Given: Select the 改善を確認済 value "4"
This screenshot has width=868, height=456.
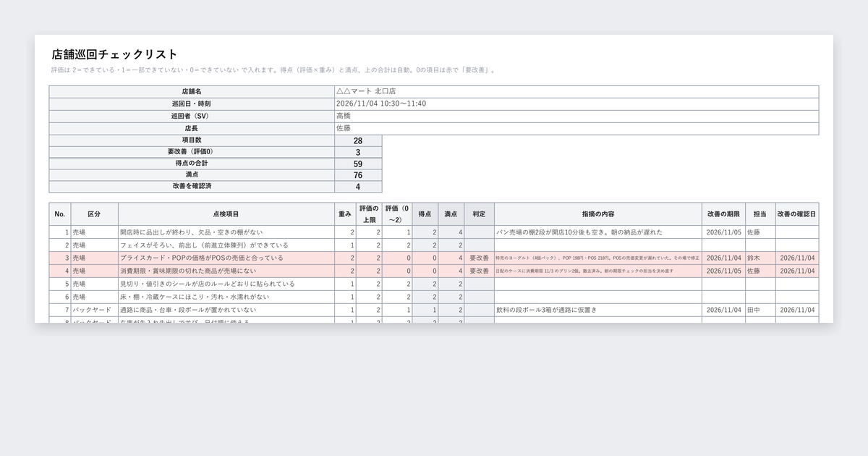Looking at the screenshot, I should 358,187.
